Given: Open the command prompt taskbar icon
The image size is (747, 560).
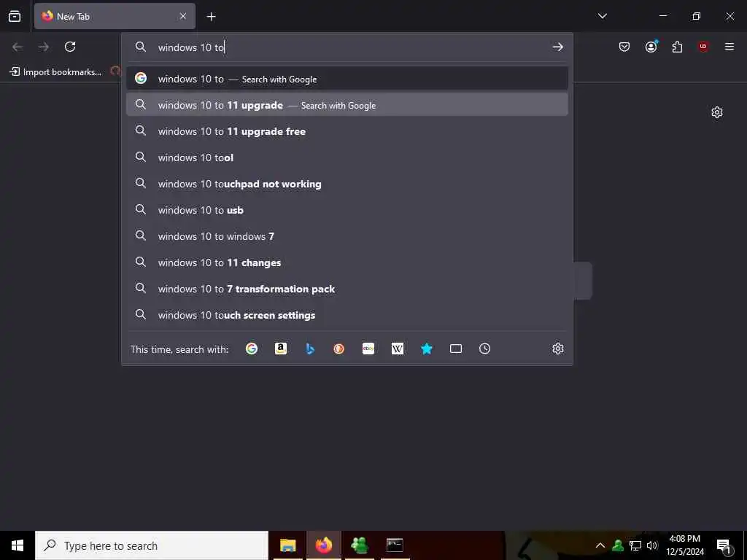Looking at the screenshot, I should (395, 545).
